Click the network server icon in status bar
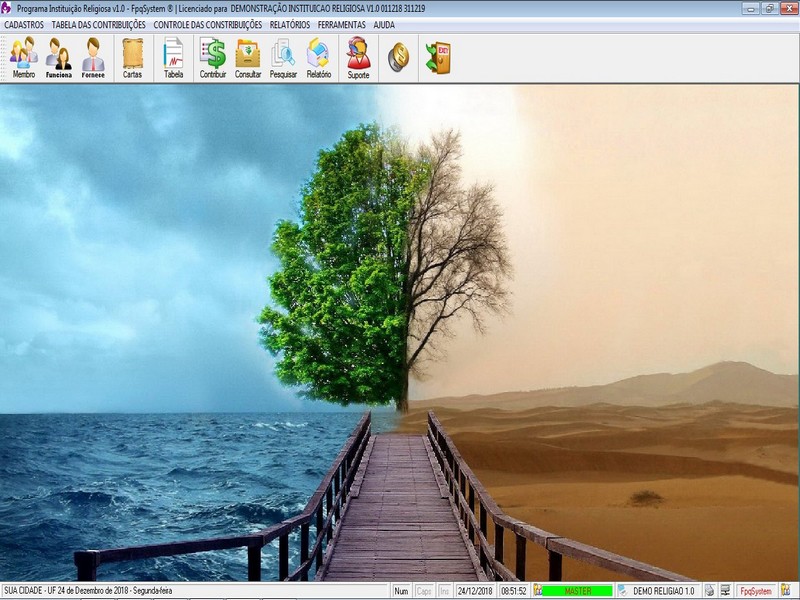The height and width of the screenshot is (600, 800). point(726,591)
